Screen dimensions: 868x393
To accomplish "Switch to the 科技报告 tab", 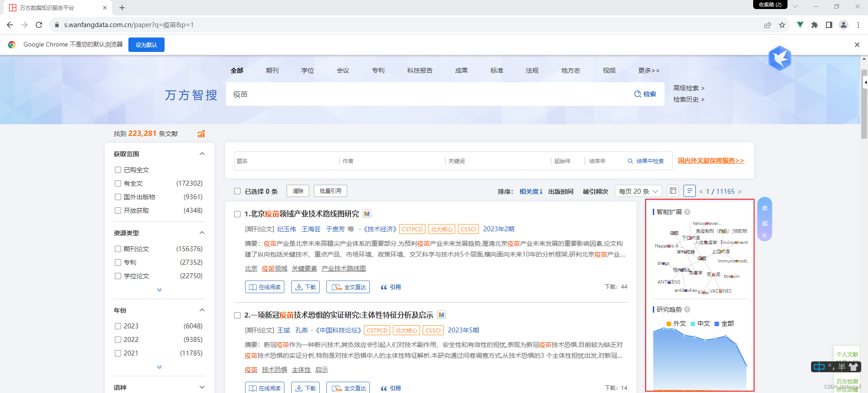I will point(420,70).
